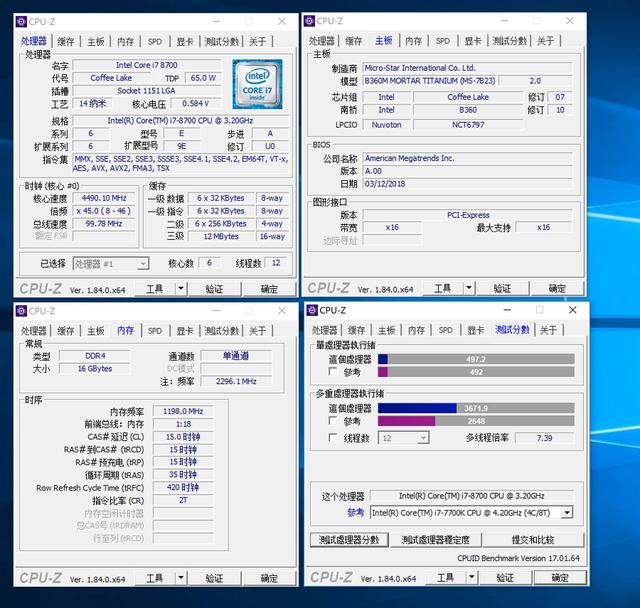The height and width of the screenshot is (608, 640).
Task: Expand 工具 arrow in memory window
Action: [181, 578]
